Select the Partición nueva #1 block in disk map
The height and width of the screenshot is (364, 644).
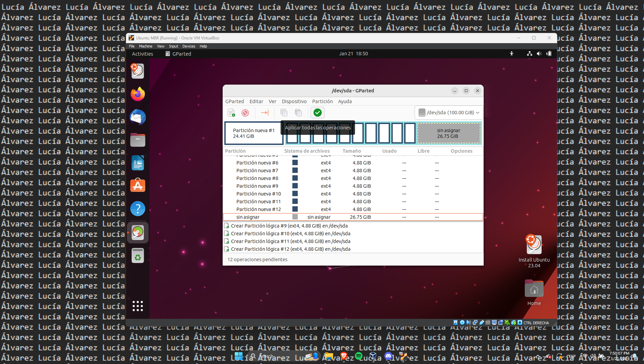(254, 133)
